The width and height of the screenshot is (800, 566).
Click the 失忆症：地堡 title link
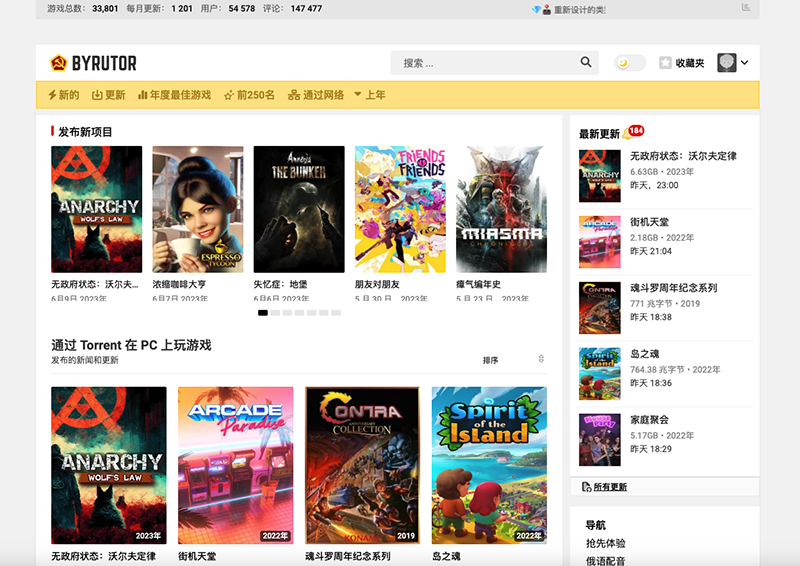tap(281, 284)
